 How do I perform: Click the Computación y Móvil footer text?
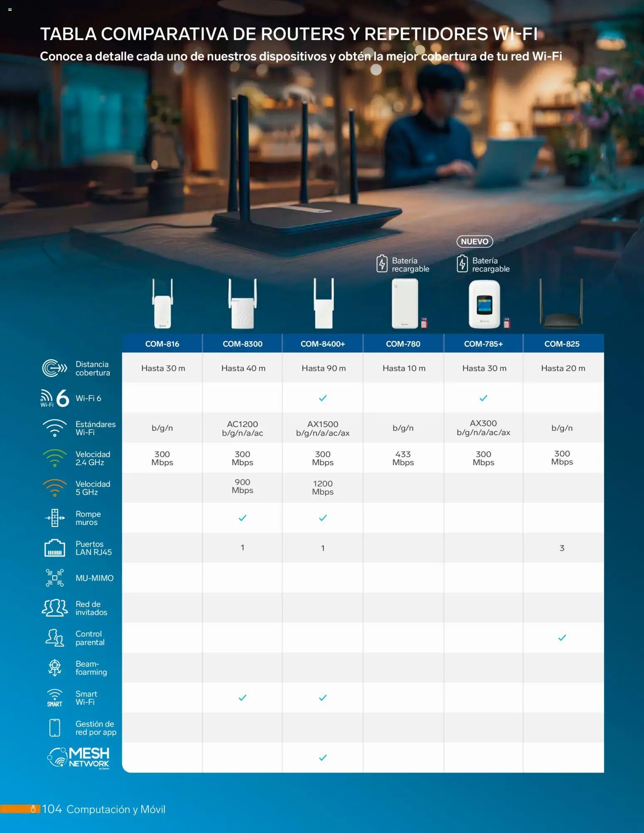(116, 809)
